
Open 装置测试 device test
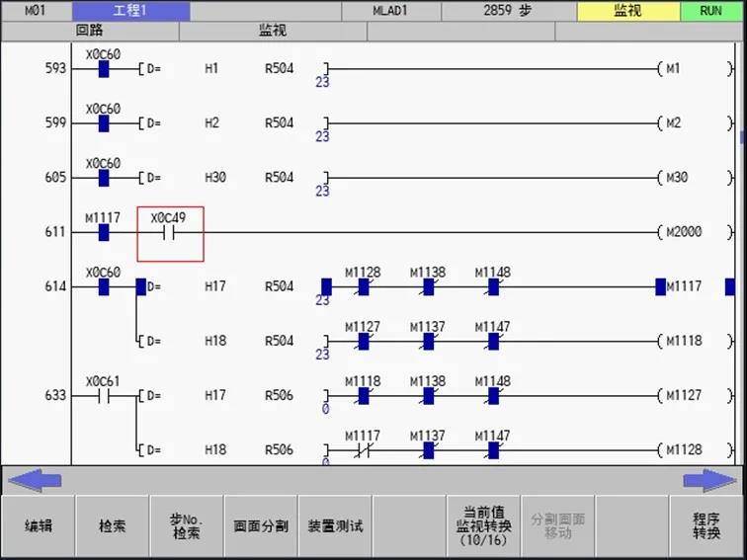[x=335, y=525]
